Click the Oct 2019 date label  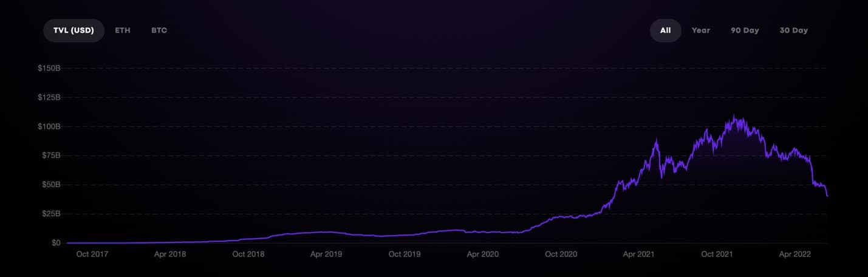click(404, 254)
